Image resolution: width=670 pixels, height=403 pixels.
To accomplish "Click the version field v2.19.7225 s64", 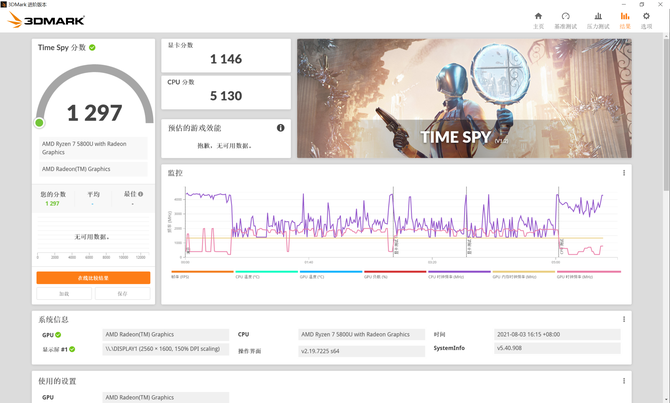I will 361,351.
